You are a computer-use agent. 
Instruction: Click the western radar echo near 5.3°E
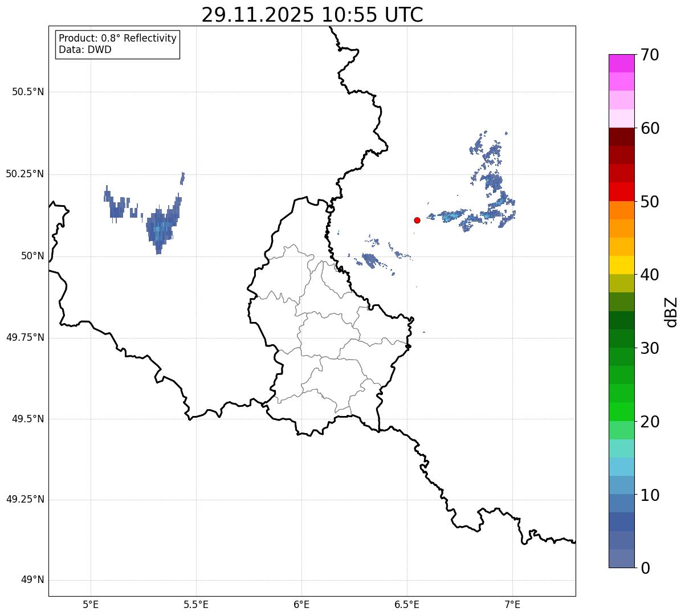click(161, 227)
